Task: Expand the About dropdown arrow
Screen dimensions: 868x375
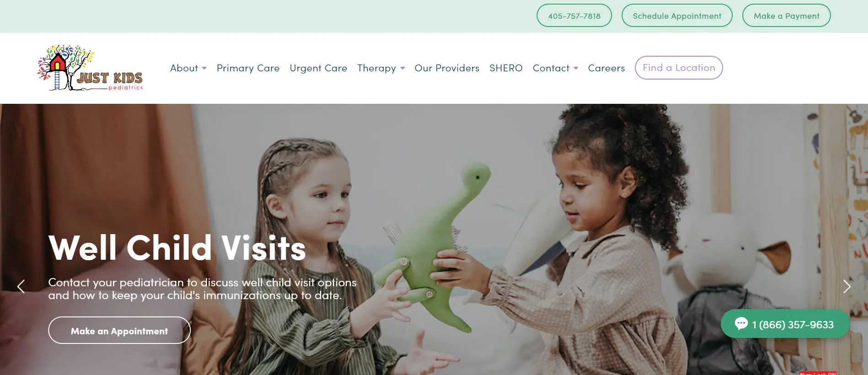Action: point(204,68)
